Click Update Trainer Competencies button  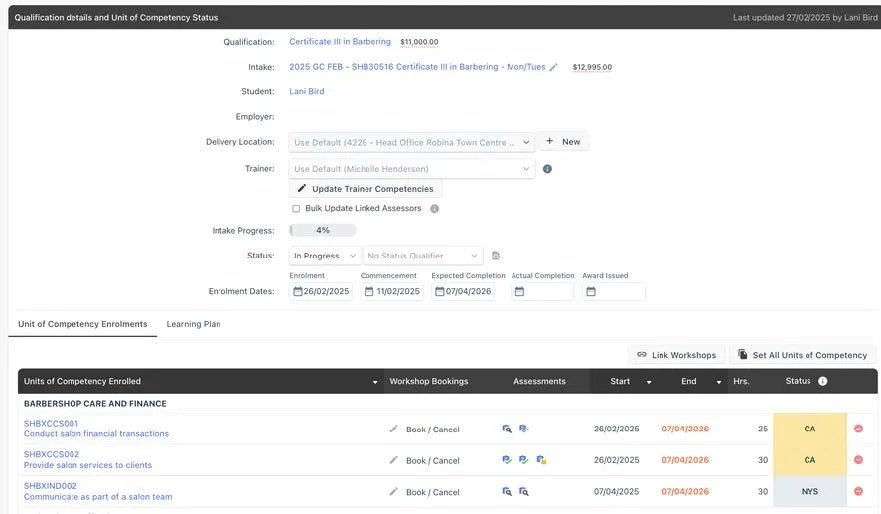tap(366, 189)
